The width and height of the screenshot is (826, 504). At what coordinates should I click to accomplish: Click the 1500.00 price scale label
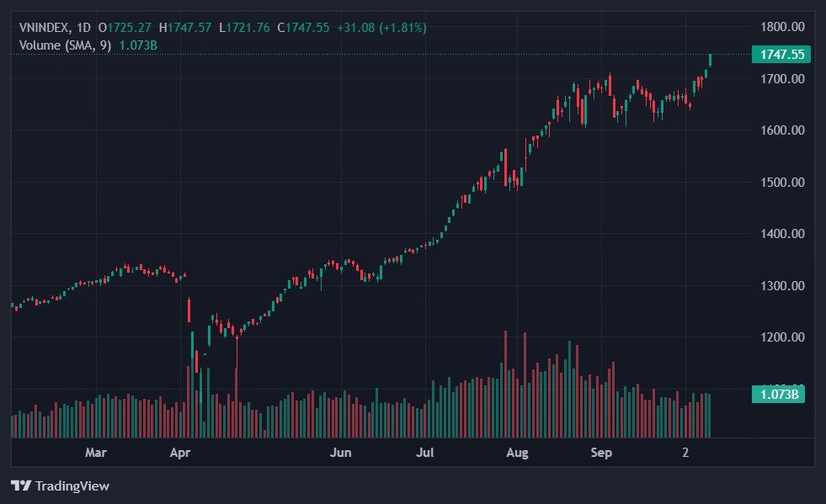[782, 183]
